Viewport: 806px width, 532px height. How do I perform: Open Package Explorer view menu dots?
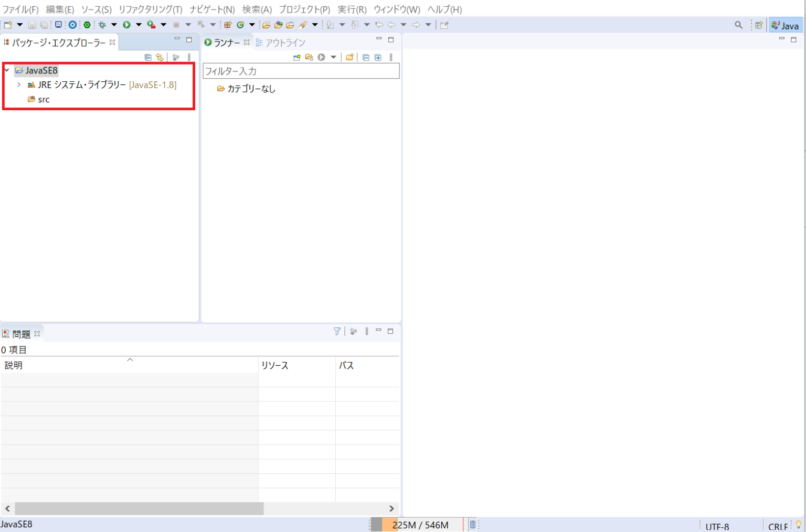click(x=189, y=57)
